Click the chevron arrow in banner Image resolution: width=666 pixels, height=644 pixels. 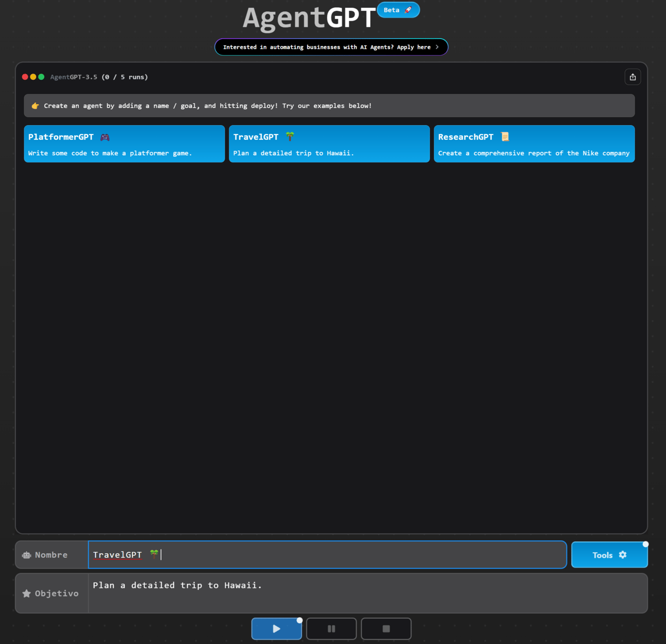click(x=437, y=47)
